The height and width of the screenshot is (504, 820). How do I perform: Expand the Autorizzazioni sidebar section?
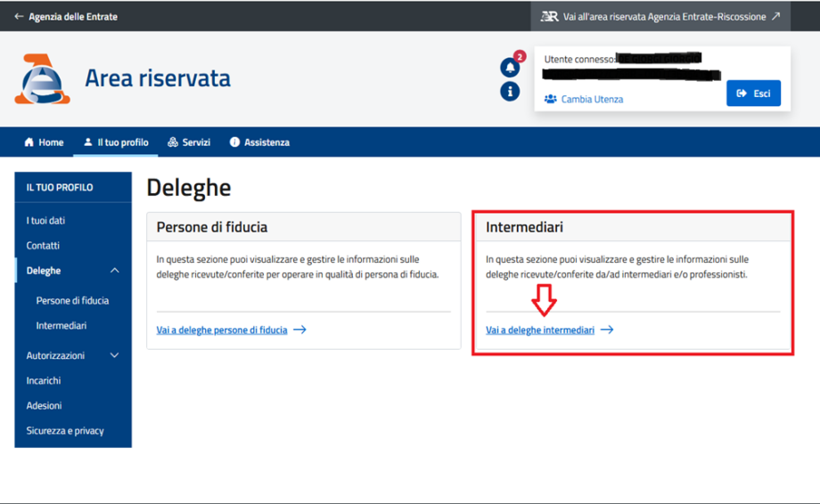point(114,355)
